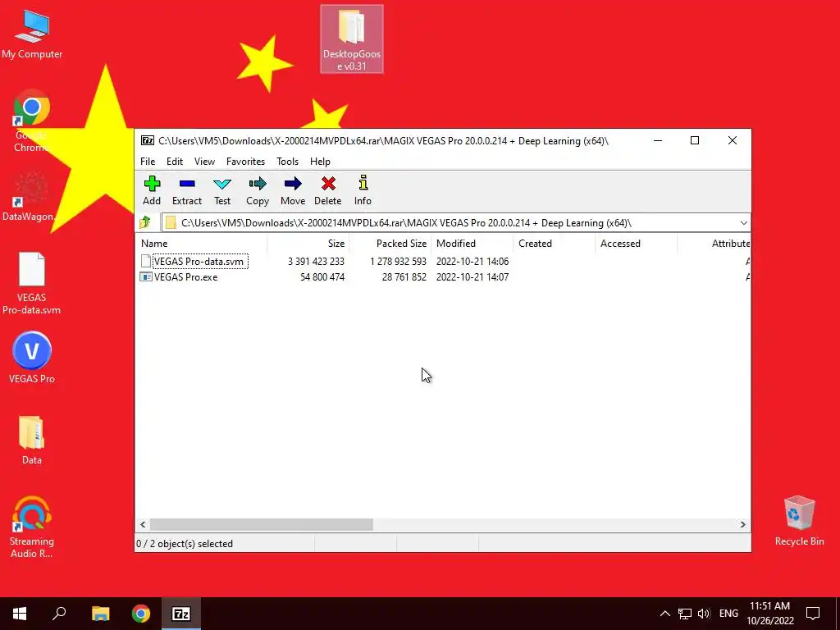This screenshot has height=630, width=840.
Task: Click size value 54 800 474
Action: pyautogui.click(x=322, y=277)
